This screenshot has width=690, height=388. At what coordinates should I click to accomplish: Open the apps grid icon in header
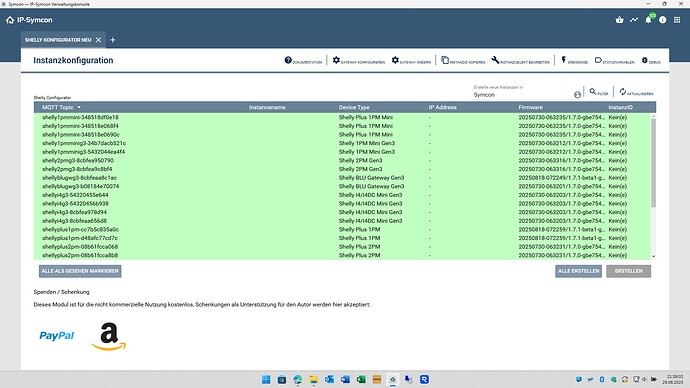pos(677,20)
